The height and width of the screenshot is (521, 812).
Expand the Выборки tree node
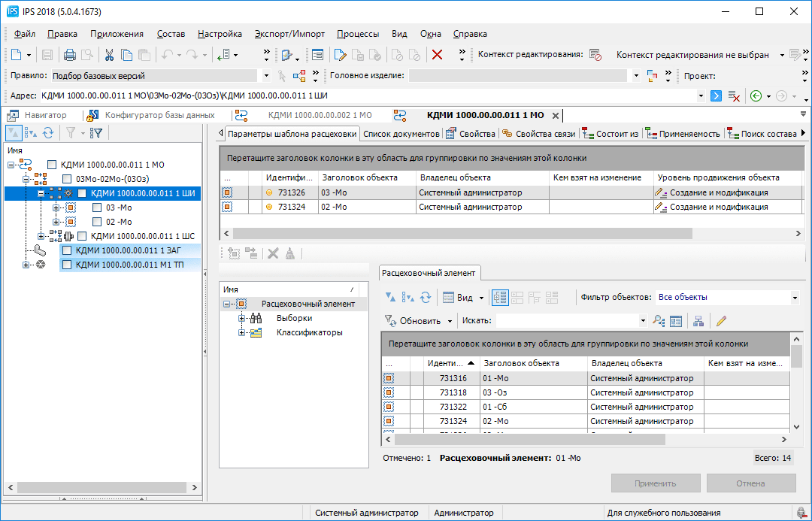tap(242, 318)
